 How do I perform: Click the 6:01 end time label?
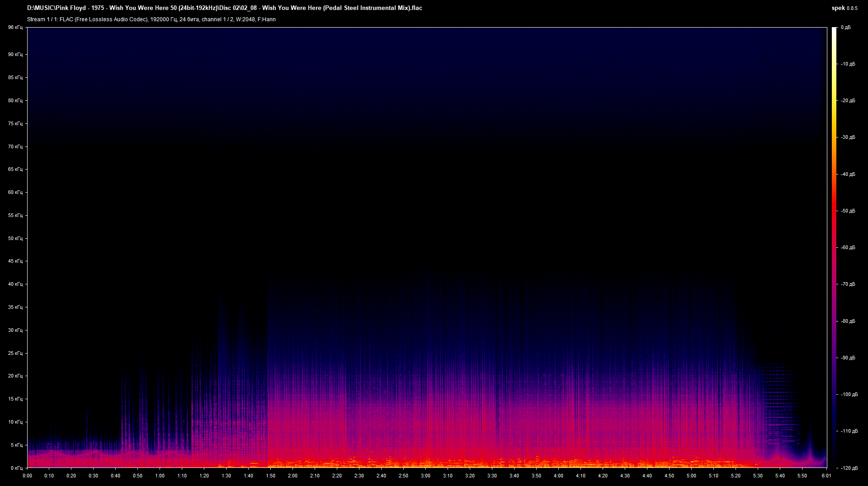coord(826,476)
